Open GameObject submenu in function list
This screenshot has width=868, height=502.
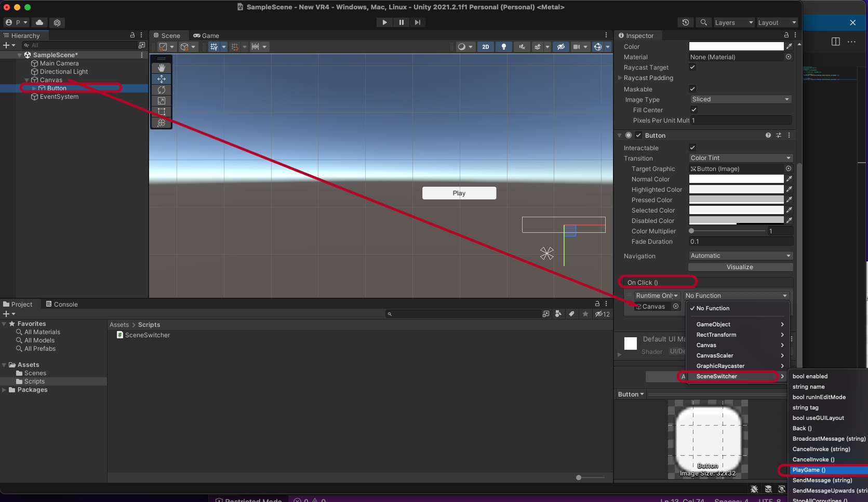[738, 324]
